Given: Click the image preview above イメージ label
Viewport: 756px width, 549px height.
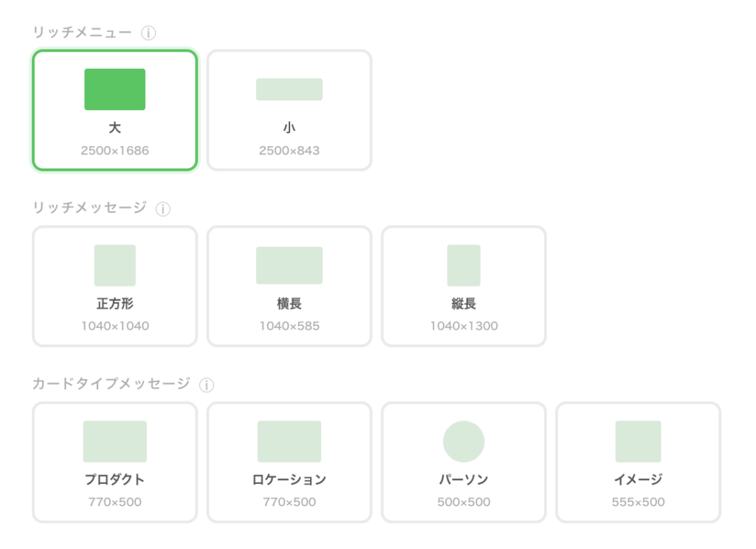Looking at the screenshot, I should tap(638, 442).
